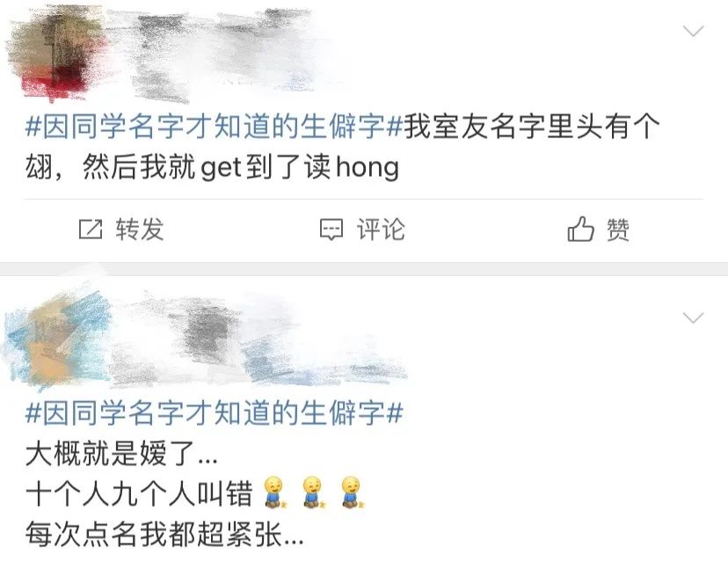The width and height of the screenshot is (728, 562).
Task: View the second poster's blurred blue avatar
Action: tap(55, 339)
